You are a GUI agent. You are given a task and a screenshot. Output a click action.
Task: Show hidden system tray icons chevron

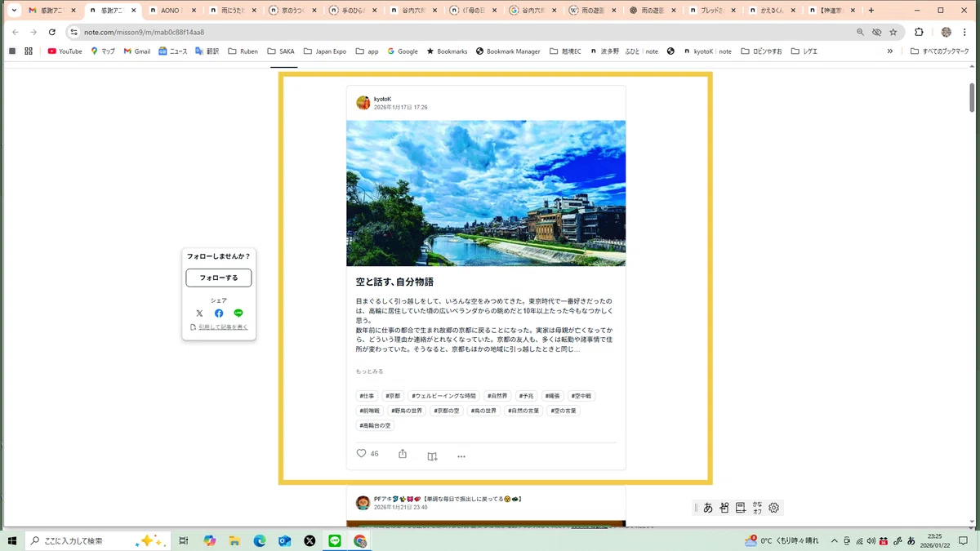(834, 540)
